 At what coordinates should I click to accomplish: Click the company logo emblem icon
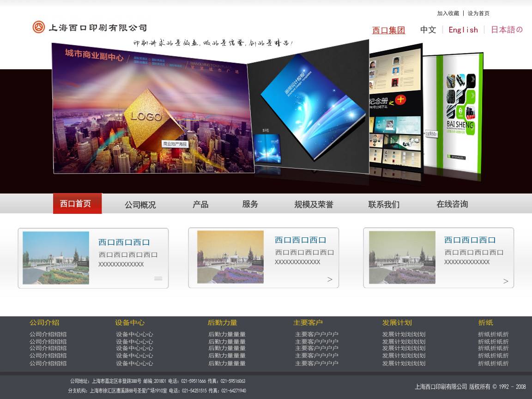click(x=38, y=27)
